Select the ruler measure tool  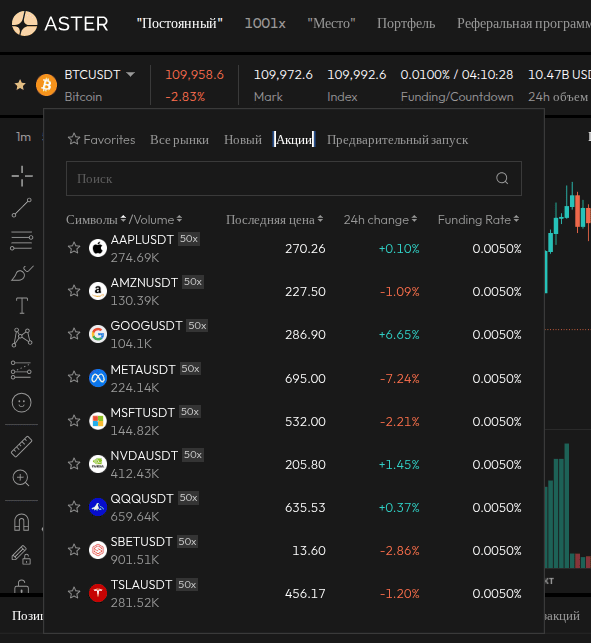pyautogui.click(x=21, y=446)
